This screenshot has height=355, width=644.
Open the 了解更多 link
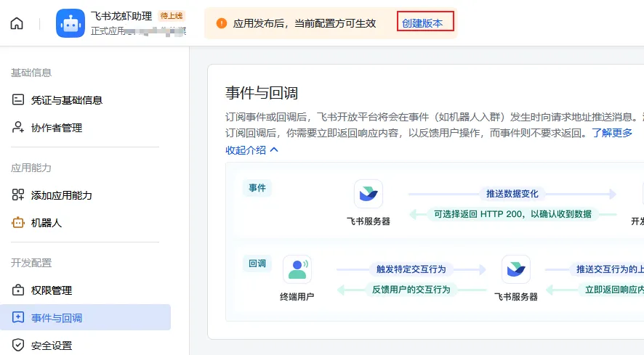(612, 133)
